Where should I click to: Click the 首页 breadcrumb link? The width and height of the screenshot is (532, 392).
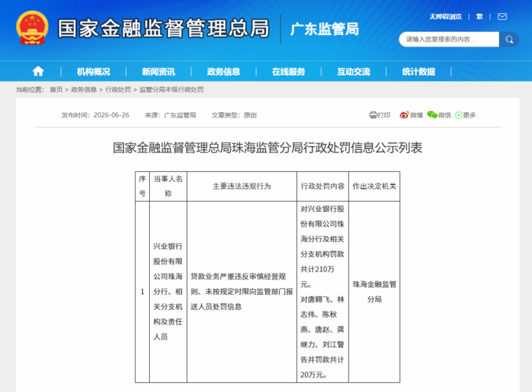57,90
